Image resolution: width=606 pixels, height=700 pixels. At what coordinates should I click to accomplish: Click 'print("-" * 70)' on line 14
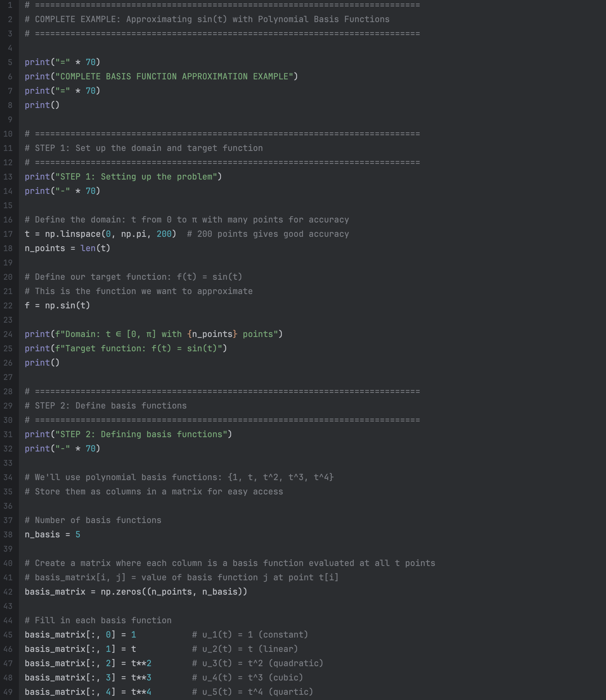[x=62, y=191]
